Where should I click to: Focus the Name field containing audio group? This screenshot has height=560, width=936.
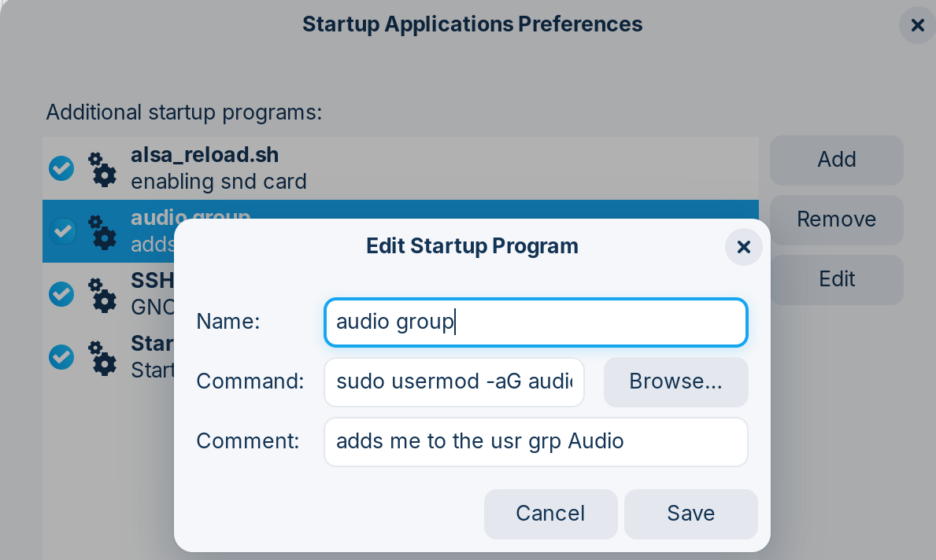click(x=535, y=322)
